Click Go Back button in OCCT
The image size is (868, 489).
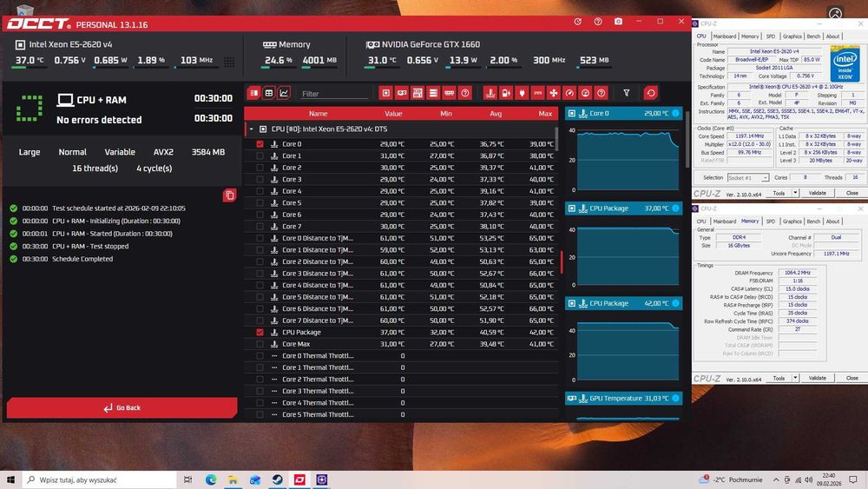click(122, 407)
